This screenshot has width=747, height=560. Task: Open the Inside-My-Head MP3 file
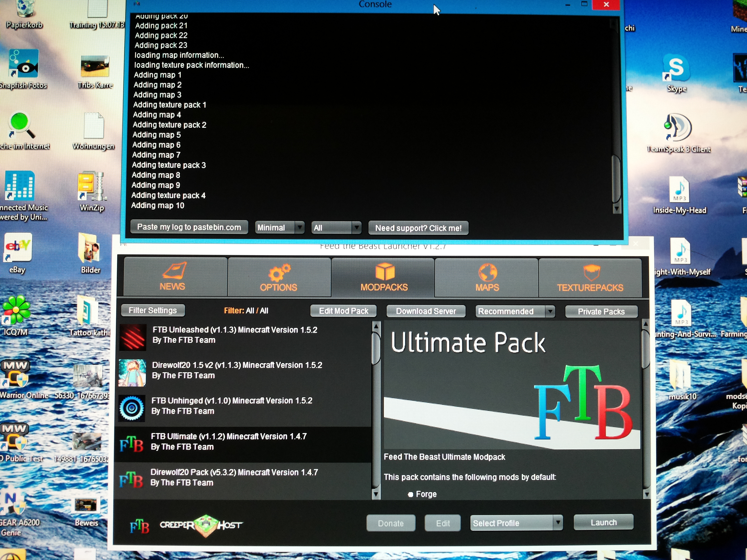tap(679, 195)
